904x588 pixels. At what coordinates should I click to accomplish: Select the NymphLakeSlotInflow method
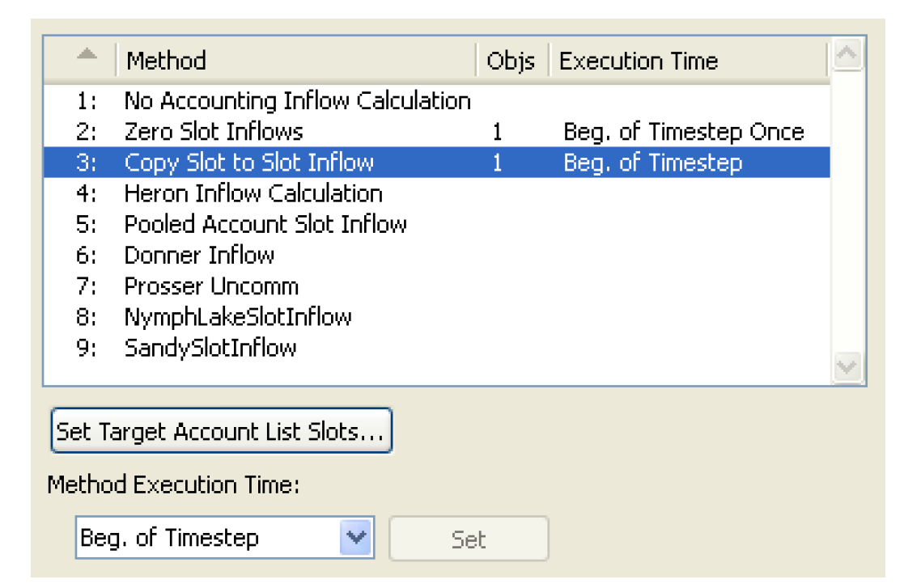point(238,317)
